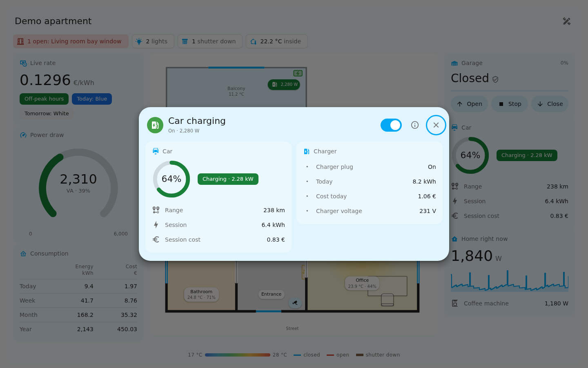Click the Home right now power graph

point(510,280)
